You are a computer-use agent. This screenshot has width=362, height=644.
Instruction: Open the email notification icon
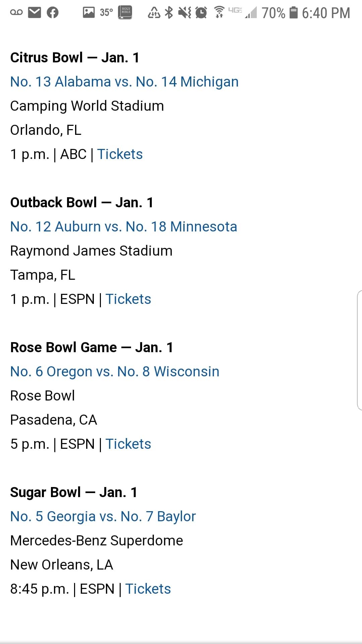click(x=34, y=13)
